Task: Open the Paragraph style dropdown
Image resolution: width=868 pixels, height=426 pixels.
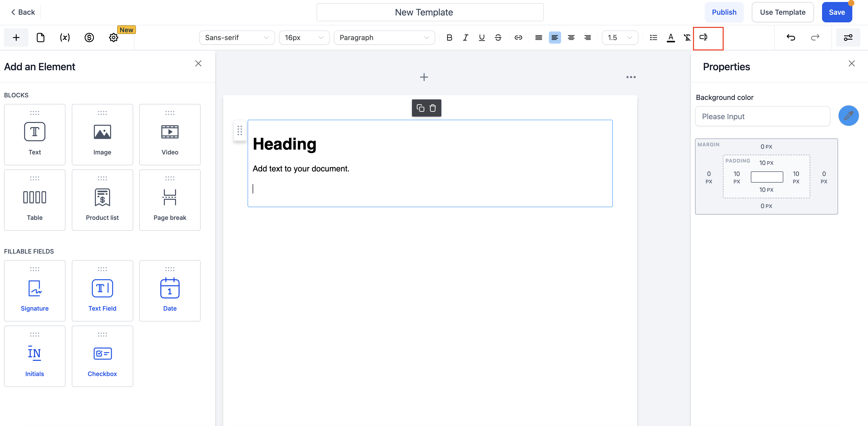Action: (384, 37)
